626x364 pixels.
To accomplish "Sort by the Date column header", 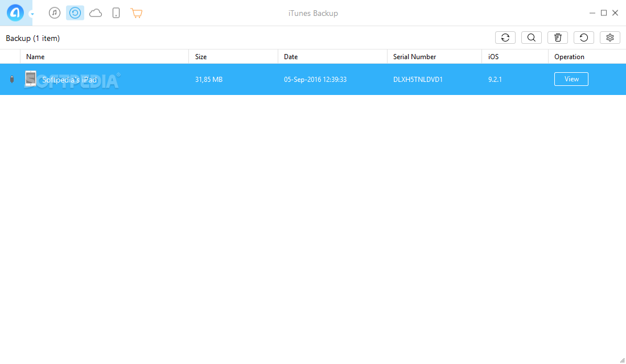I will click(x=332, y=57).
